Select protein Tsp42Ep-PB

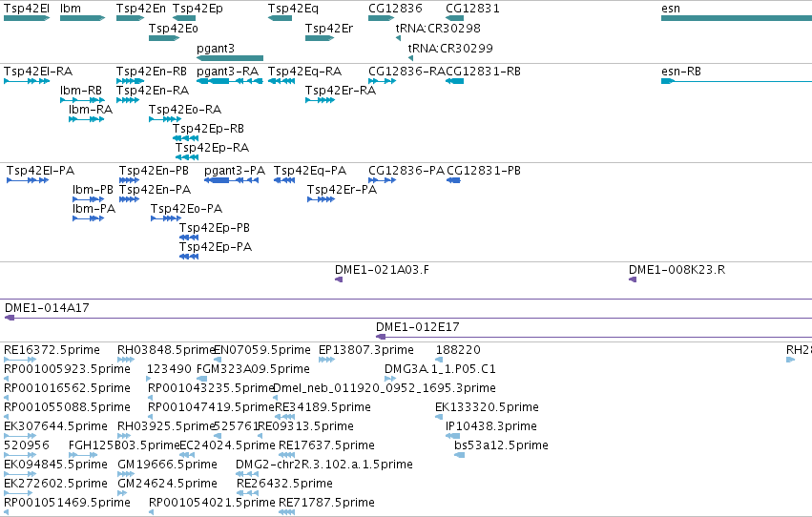tap(189, 238)
